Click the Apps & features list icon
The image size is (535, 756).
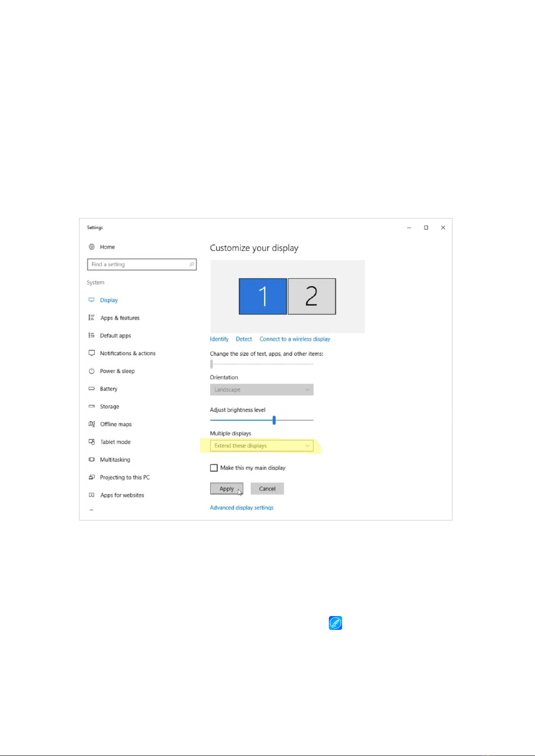(92, 318)
